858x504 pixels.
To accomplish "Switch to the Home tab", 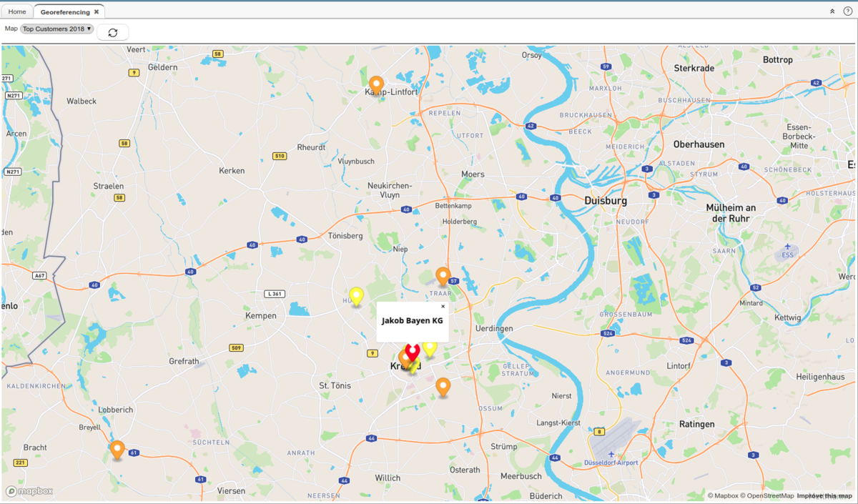I will [17, 12].
